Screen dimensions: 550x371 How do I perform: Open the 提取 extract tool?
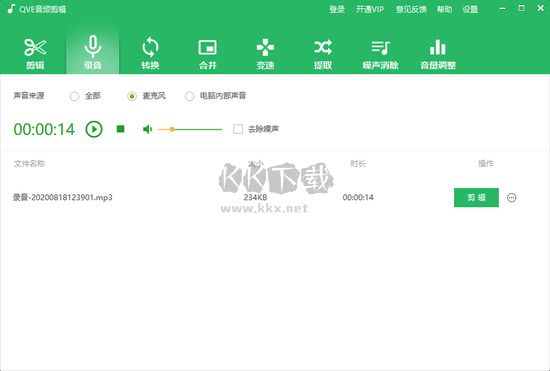click(323, 53)
